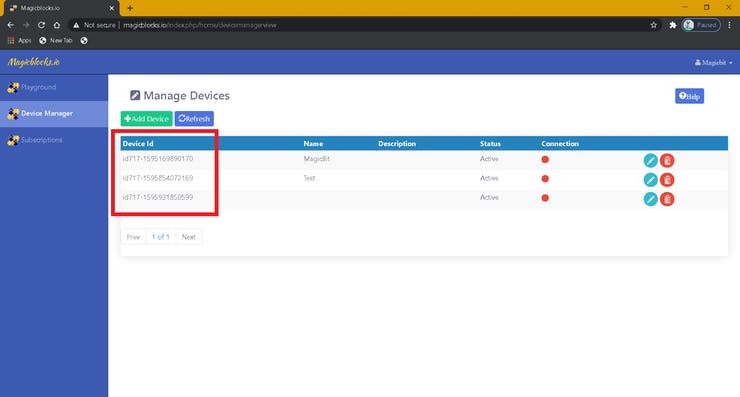Click the Add Device button

(146, 118)
